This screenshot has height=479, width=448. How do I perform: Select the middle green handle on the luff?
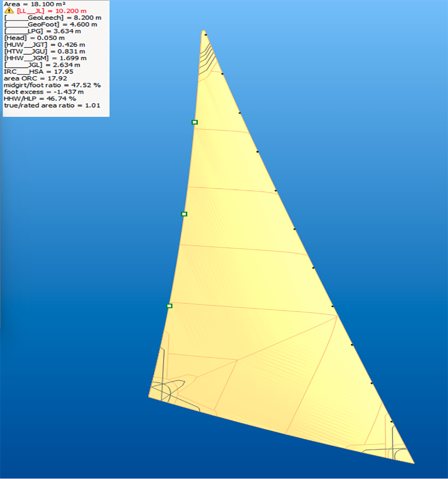coord(184,214)
